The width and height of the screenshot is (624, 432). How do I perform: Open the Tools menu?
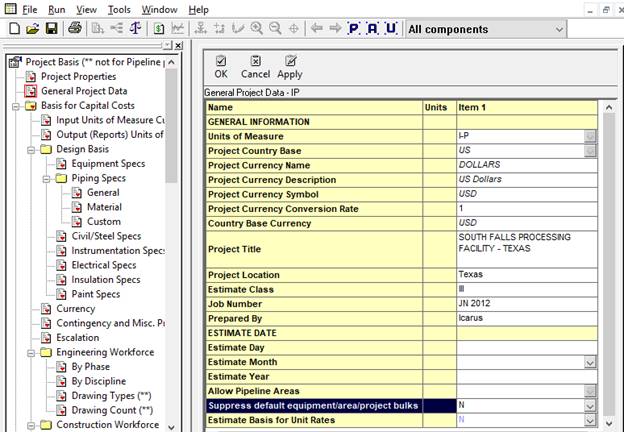119,10
